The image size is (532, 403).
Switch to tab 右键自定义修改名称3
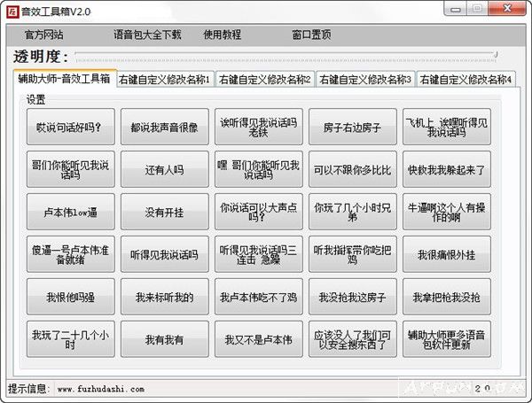tap(365, 80)
